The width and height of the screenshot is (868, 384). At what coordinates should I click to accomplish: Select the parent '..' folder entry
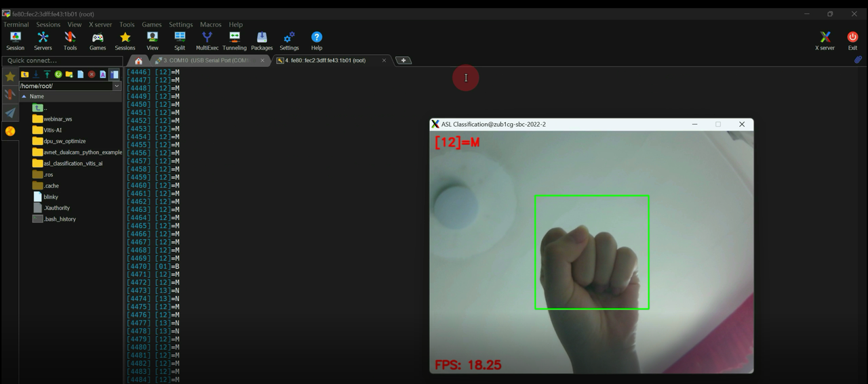pos(41,108)
